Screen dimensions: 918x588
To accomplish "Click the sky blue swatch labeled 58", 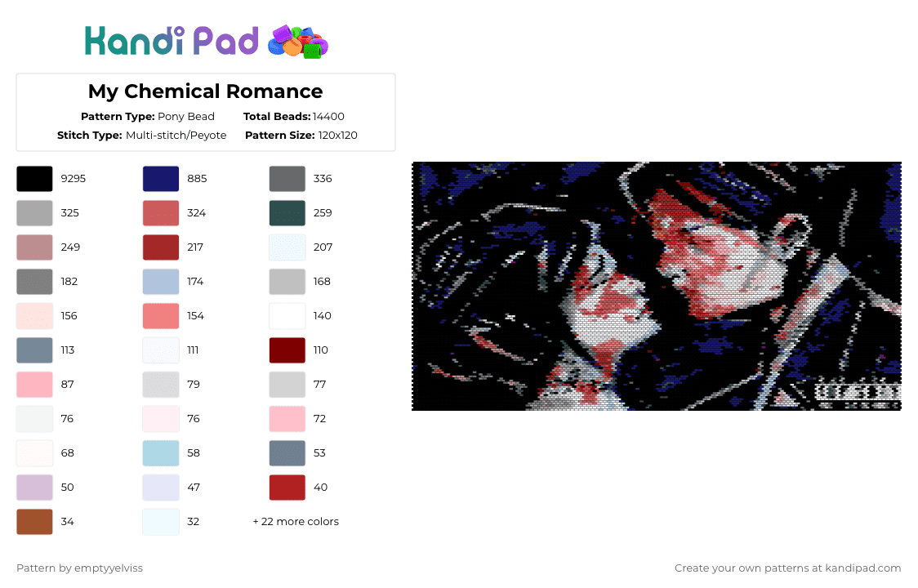I will point(161,453).
